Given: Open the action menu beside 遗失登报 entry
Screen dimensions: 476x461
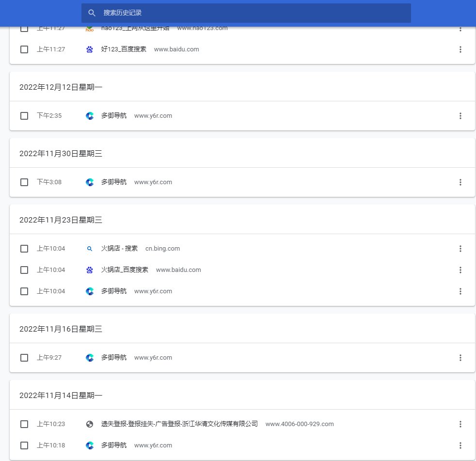Looking at the screenshot, I should tap(460, 424).
